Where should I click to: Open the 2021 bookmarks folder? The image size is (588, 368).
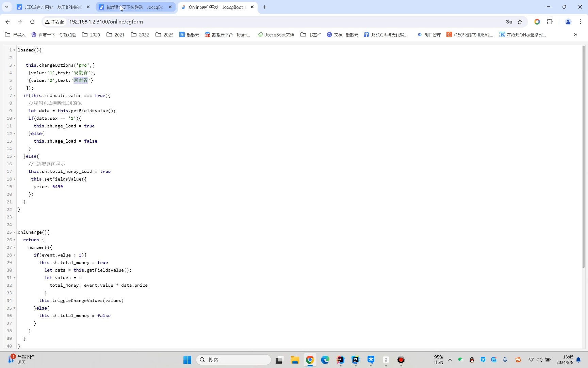pyautogui.click(x=115, y=34)
